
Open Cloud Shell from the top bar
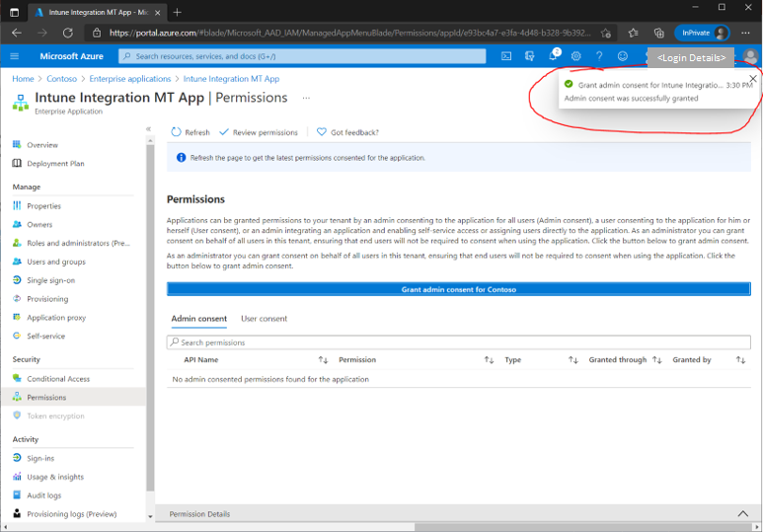506,56
